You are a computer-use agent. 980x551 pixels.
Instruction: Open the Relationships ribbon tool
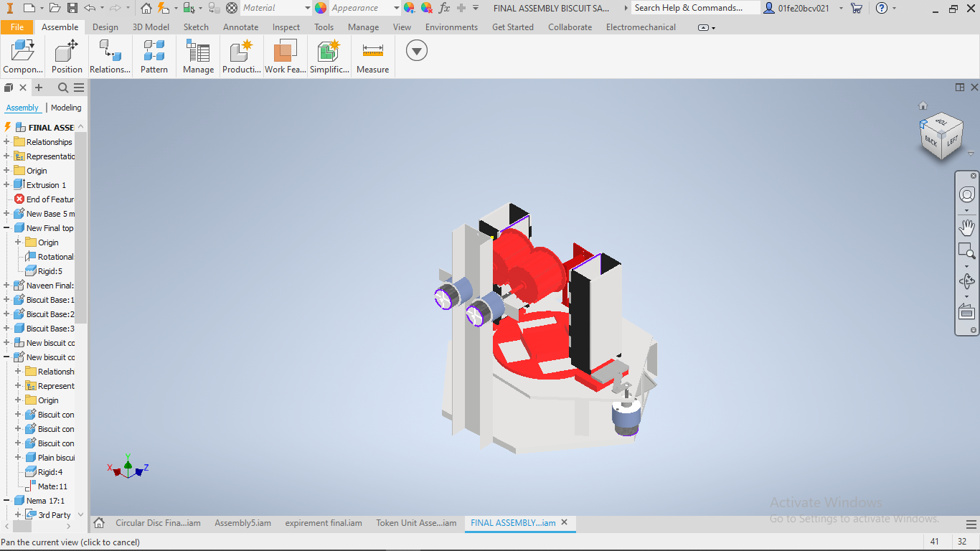[110, 57]
